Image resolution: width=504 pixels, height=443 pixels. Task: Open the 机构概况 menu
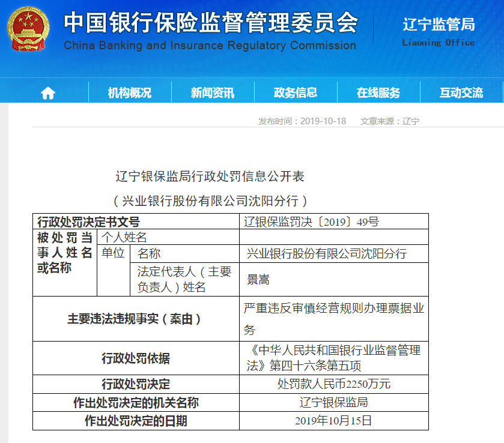click(x=130, y=93)
